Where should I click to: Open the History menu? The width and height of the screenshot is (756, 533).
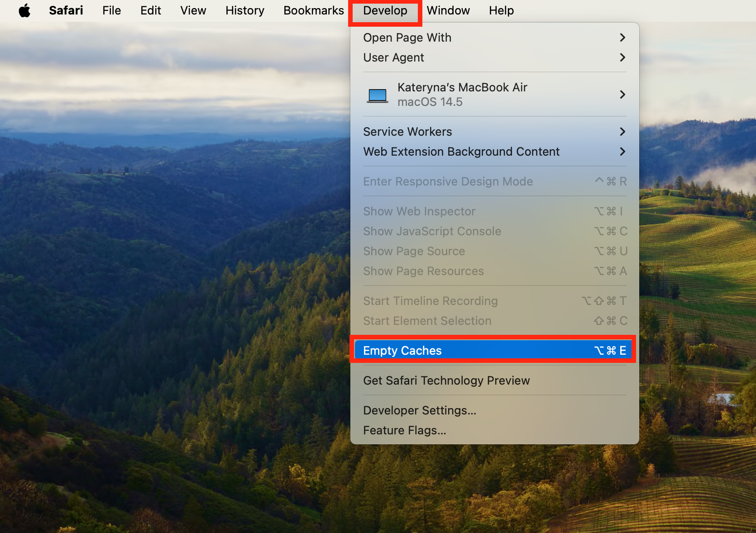tap(245, 10)
